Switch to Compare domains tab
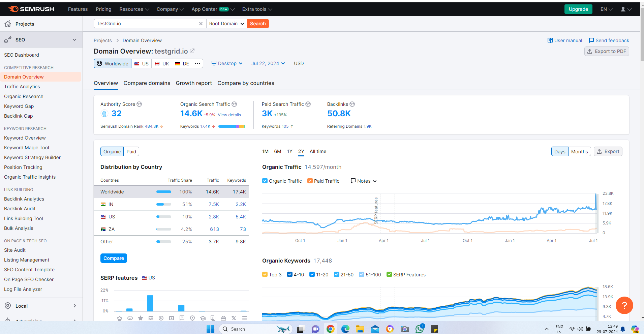The width and height of the screenshot is (644, 334). 147,83
